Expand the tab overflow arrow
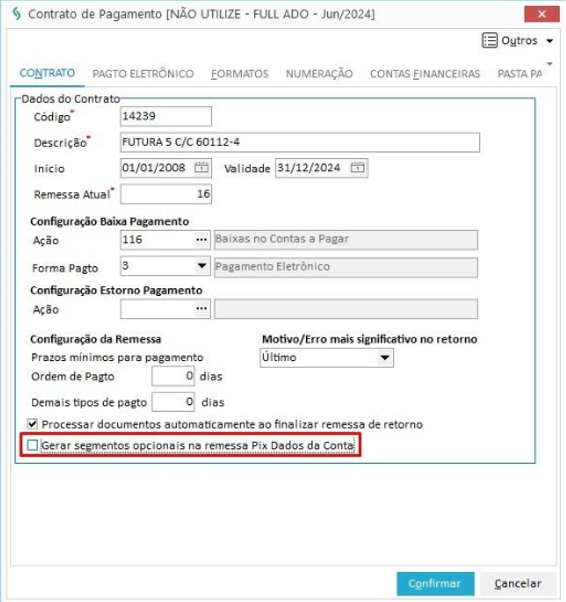 550,64
